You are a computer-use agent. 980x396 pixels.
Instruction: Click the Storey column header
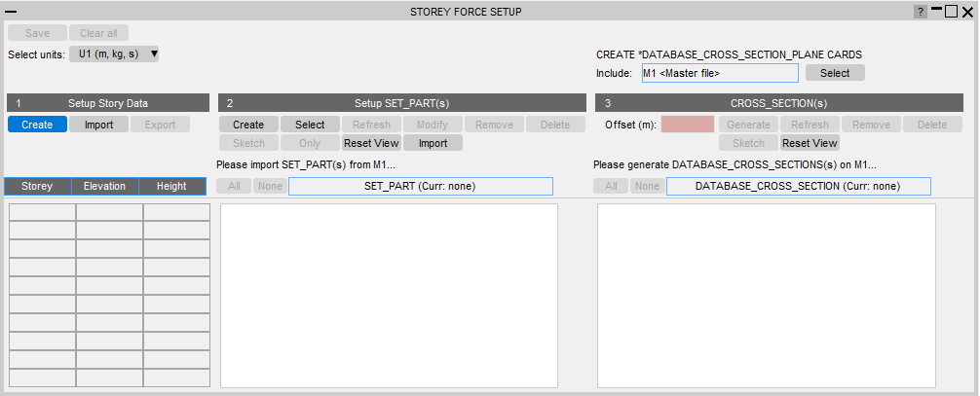tap(38, 186)
